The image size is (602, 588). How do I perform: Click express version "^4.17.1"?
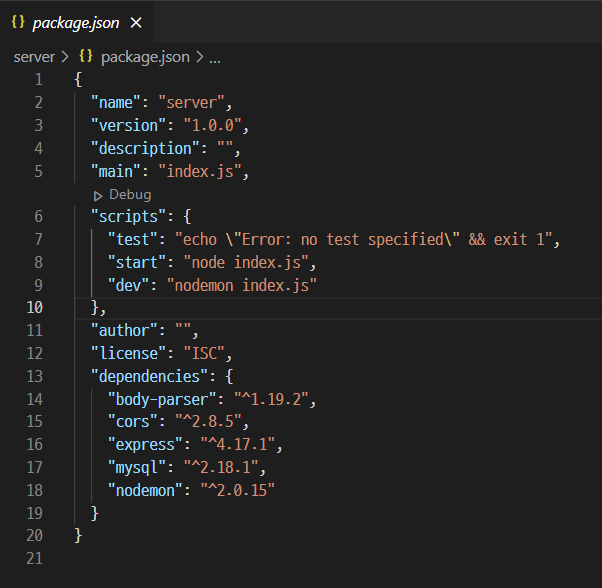pyautogui.click(x=238, y=444)
